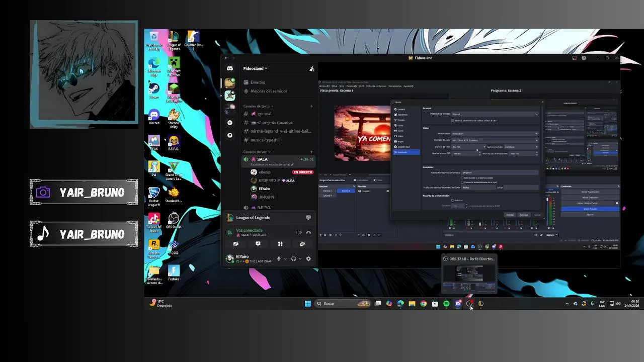Image resolution: width=644 pixels, height=362 pixels.
Task: Click Iniciar Transmisión in OBS controls
Action: [590, 192]
